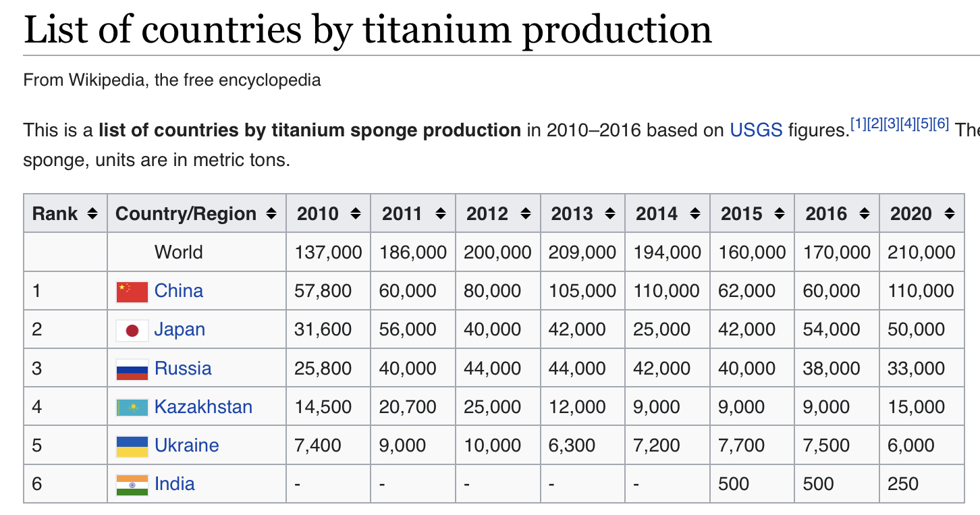Open the Ukraine country link
The height and width of the screenshot is (515, 980).
coord(186,445)
